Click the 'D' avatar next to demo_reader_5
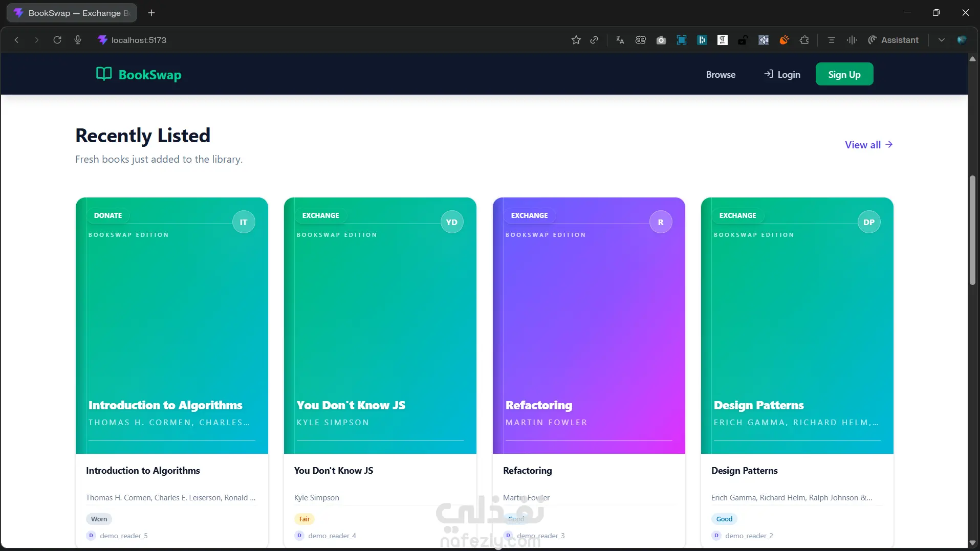Screen dimensions: 980x551 91,536
